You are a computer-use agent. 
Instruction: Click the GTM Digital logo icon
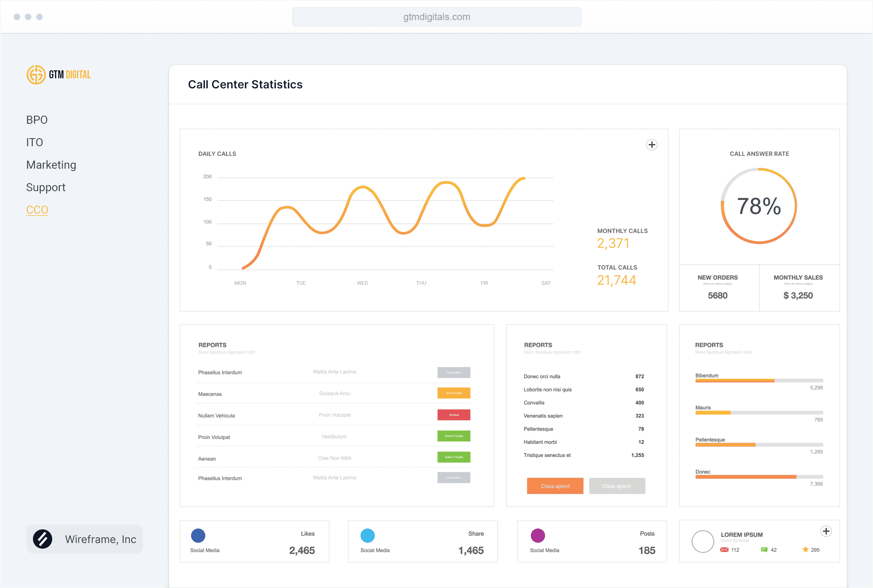click(36, 75)
